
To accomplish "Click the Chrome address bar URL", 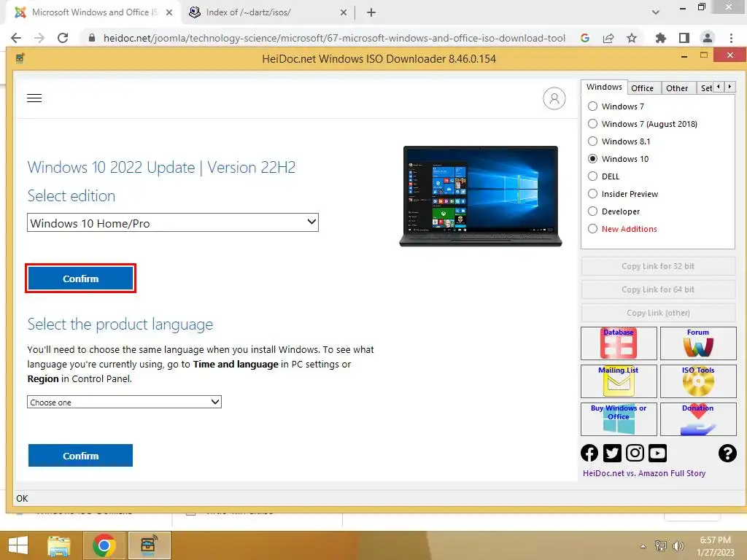I will coord(334,38).
